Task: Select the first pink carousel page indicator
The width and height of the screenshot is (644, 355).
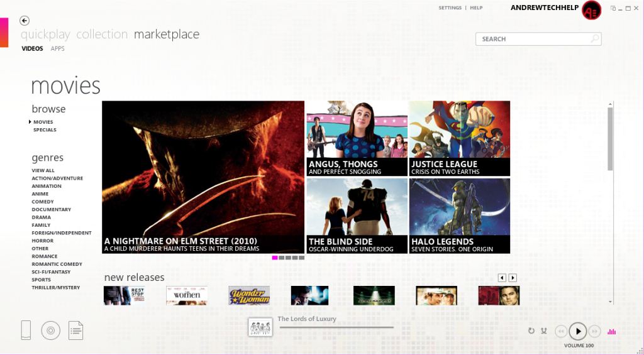Action: point(275,258)
